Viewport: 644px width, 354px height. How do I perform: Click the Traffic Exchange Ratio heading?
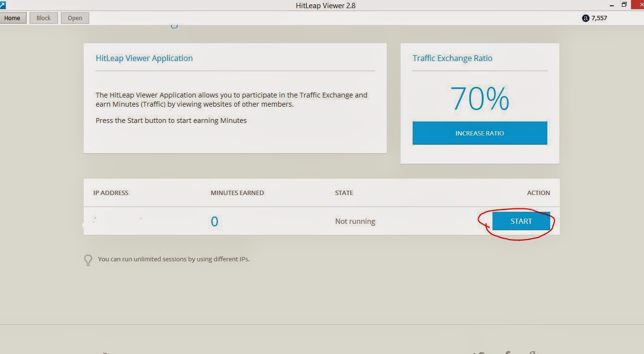click(453, 58)
